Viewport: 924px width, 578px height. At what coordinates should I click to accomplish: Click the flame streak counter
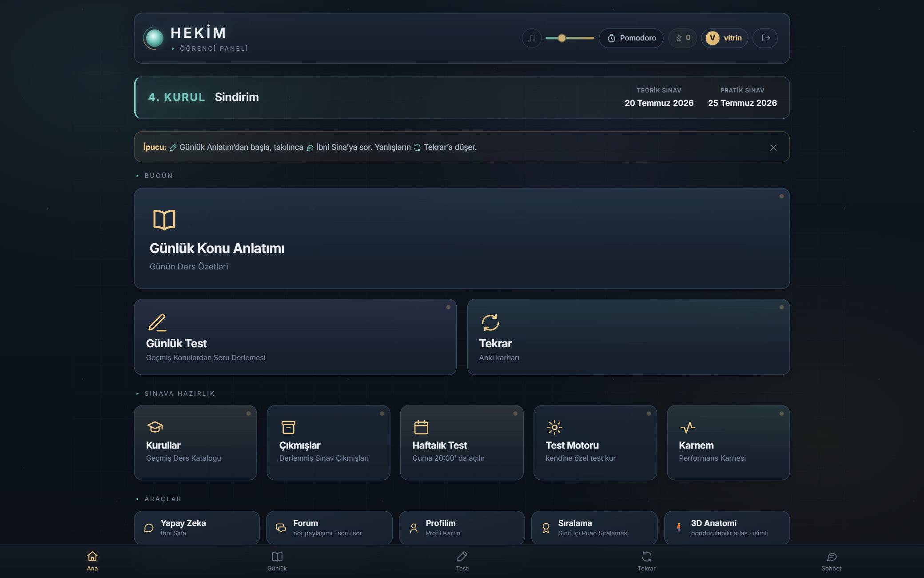pyautogui.click(x=683, y=38)
